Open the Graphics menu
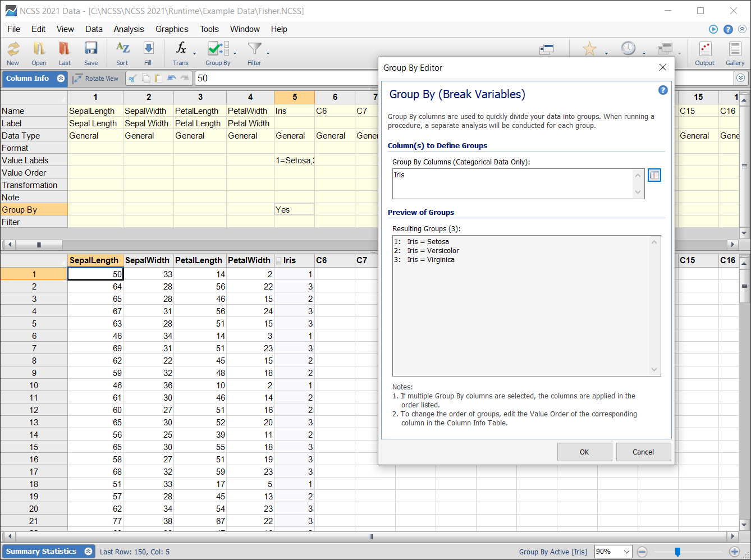751x560 pixels. 172,29
